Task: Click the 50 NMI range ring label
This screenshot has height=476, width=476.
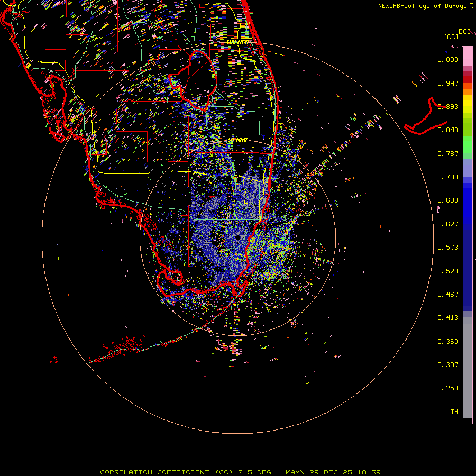Action: tap(237, 140)
